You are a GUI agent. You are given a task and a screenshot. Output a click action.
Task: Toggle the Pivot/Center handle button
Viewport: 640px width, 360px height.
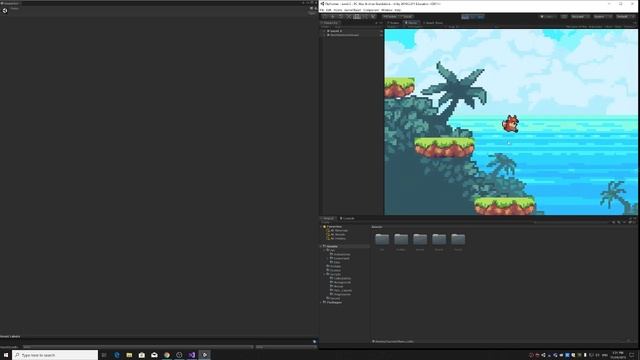(390, 17)
